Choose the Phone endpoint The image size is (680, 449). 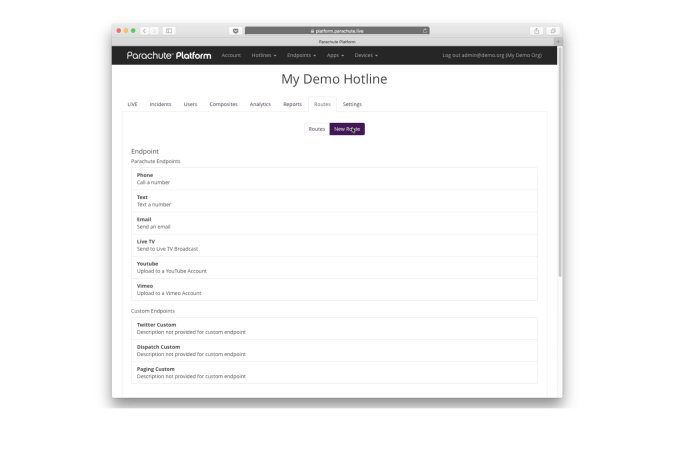[x=334, y=179]
